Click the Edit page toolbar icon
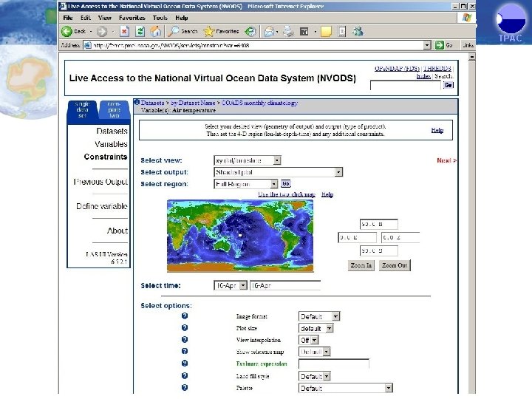The width and height of the screenshot is (532, 399). (304, 32)
